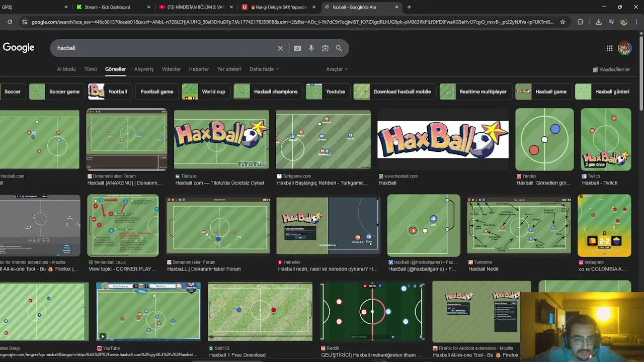
Task: Switch to the Hangi Ünlüyle tab
Action: coord(278,7)
